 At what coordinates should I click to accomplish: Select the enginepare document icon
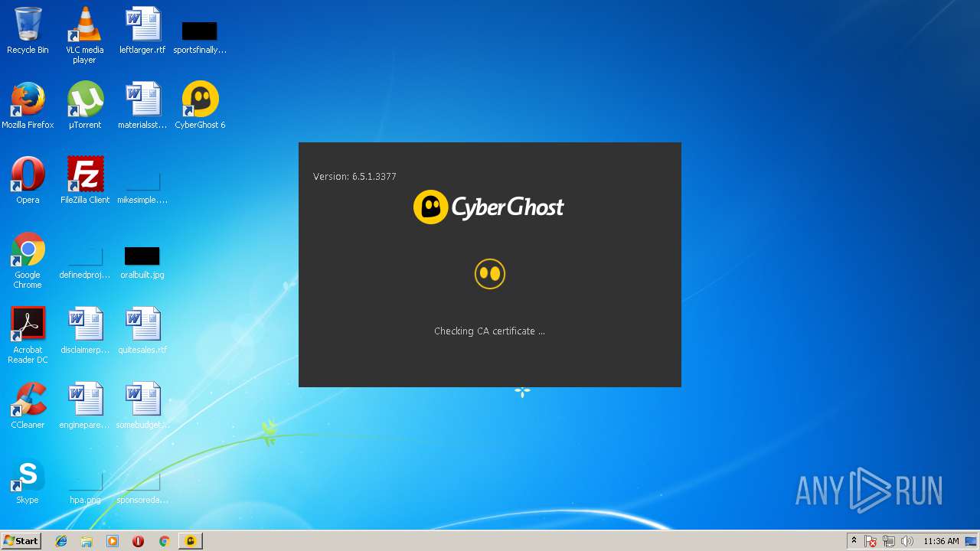(x=84, y=406)
